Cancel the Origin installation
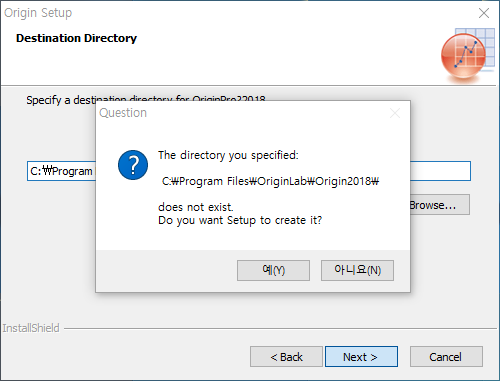500x381 pixels. click(446, 357)
